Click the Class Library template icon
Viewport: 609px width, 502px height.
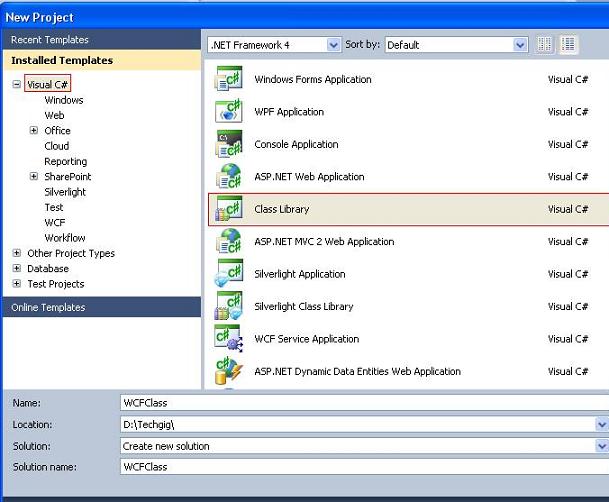229,208
